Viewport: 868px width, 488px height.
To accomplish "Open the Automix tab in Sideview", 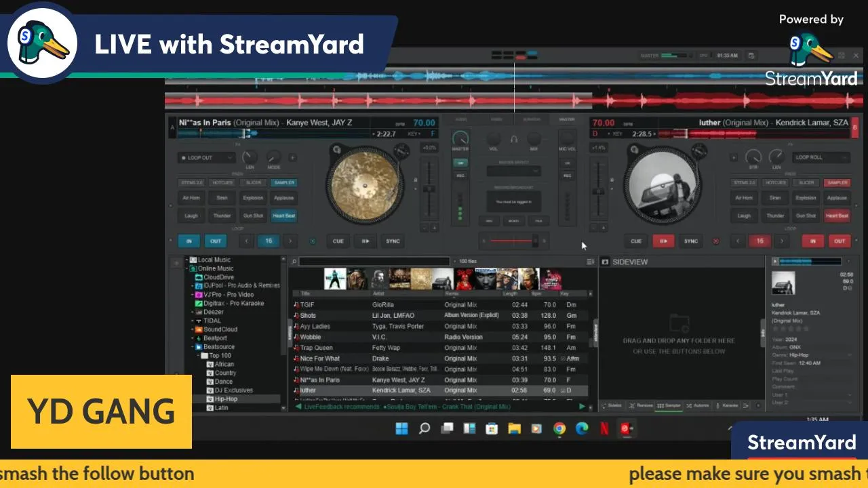I will pyautogui.click(x=698, y=405).
